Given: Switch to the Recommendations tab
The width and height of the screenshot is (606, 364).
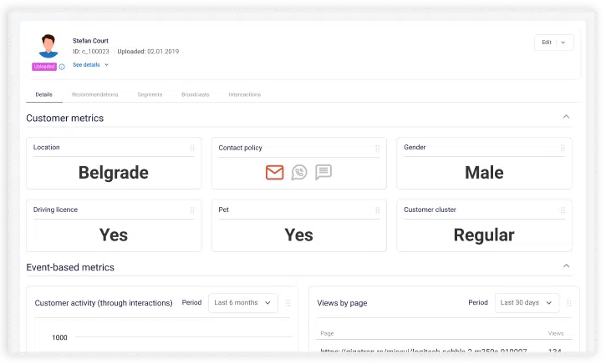Looking at the screenshot, I should click(x=94, y=94).
